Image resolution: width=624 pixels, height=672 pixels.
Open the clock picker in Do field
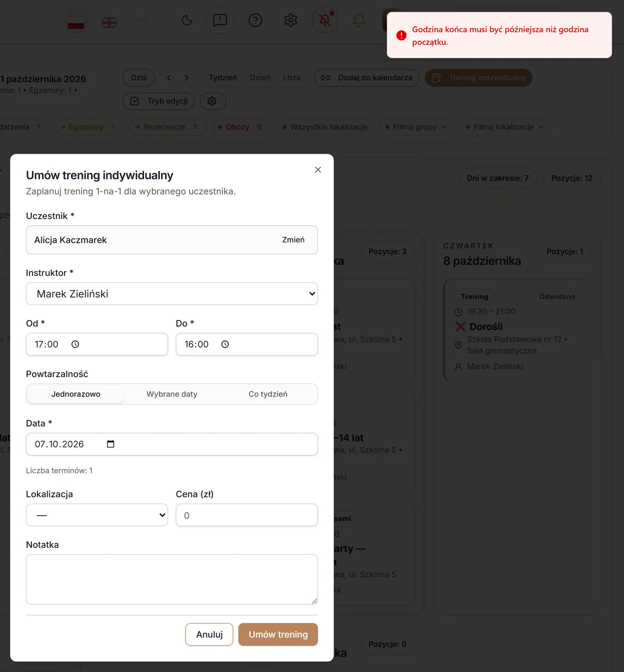225,344
